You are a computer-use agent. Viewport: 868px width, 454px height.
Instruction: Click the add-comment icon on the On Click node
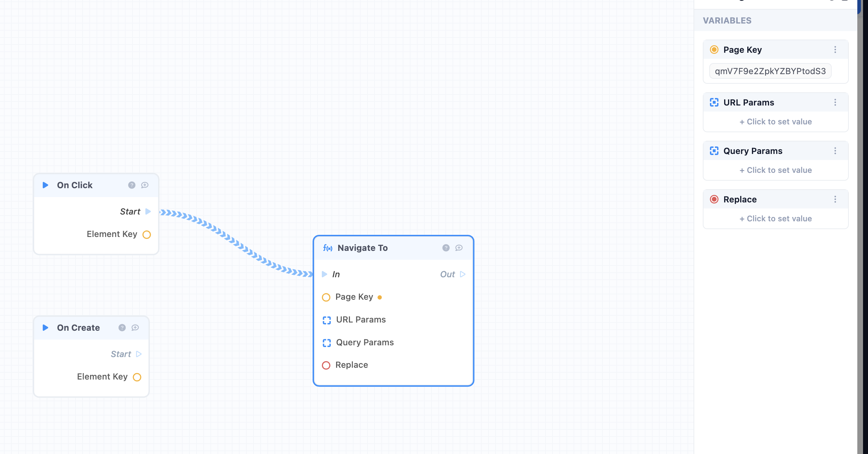pos(145,185)
